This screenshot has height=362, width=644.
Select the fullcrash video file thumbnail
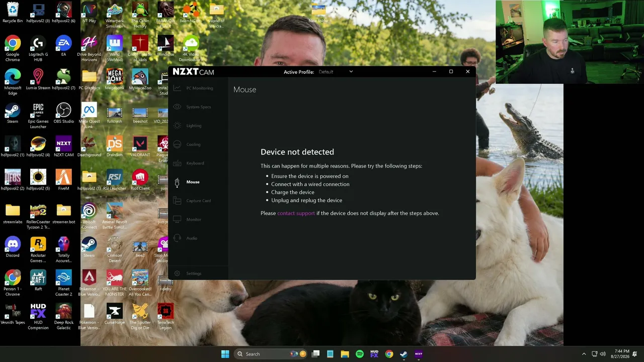coord(114,113)
